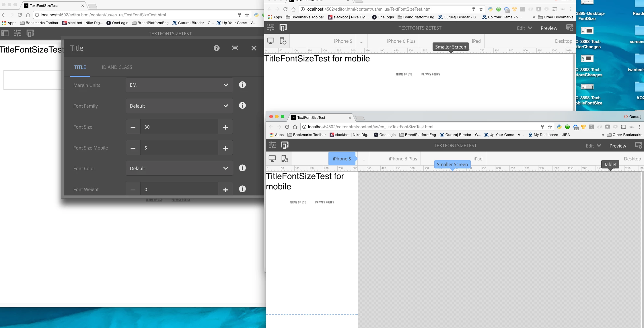Decrease Font Size Mobile with minus button
The image size is (644, 328).
[x=133, y=148]
